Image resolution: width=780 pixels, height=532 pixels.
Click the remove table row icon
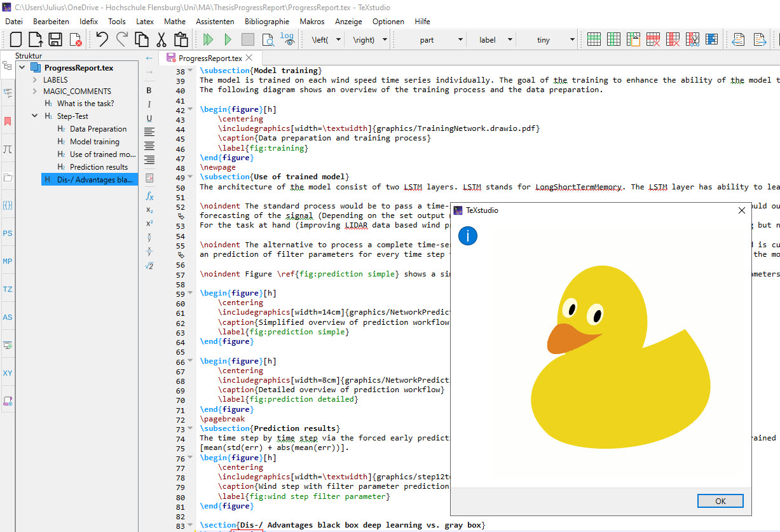click(x=653, y=39)
